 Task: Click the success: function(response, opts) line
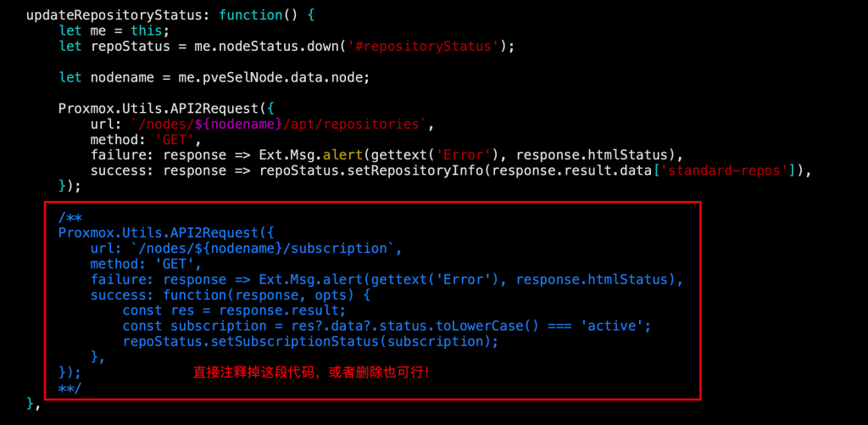[231, 294]
